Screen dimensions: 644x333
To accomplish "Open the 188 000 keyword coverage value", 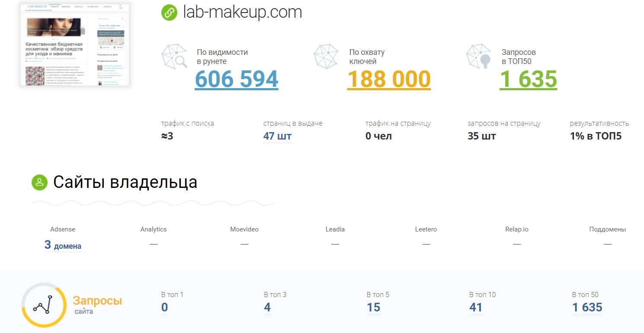I will pyautogui.click(x=389, y=79).
